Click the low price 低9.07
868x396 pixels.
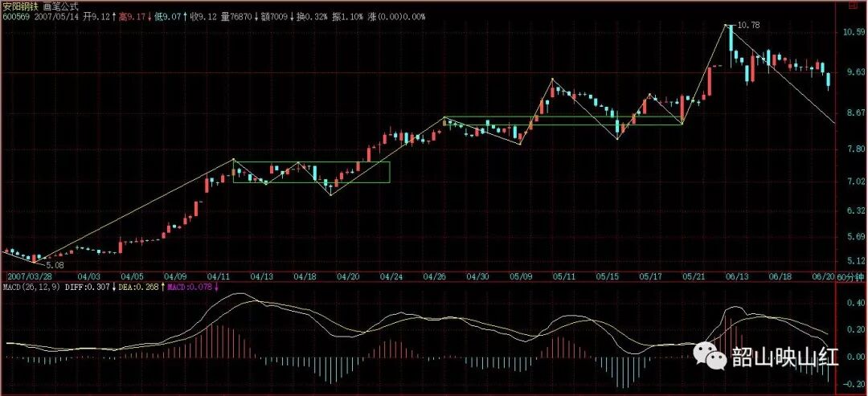(x=166, y=17)
